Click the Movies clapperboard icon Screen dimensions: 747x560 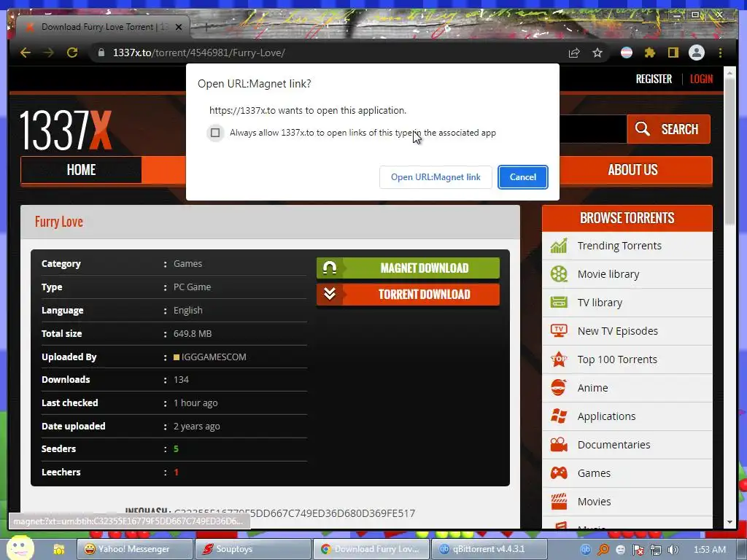click(x=559, y=502)
